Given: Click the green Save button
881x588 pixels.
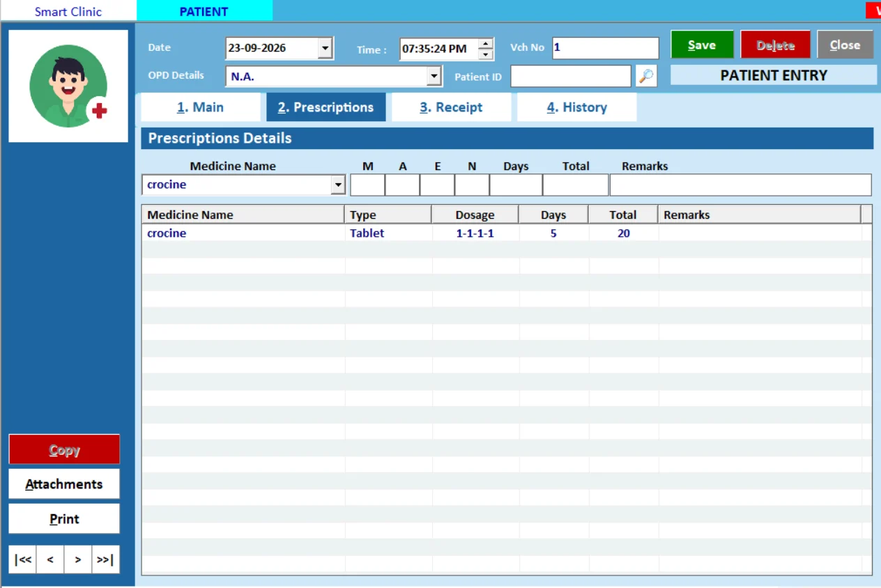Looking at the screenshot, I should (x=702, y=45).
